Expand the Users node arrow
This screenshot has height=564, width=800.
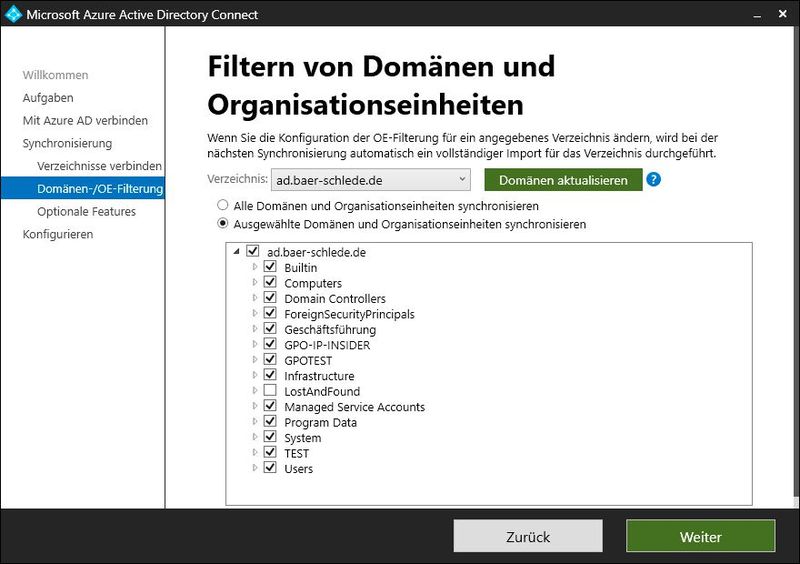255,468
